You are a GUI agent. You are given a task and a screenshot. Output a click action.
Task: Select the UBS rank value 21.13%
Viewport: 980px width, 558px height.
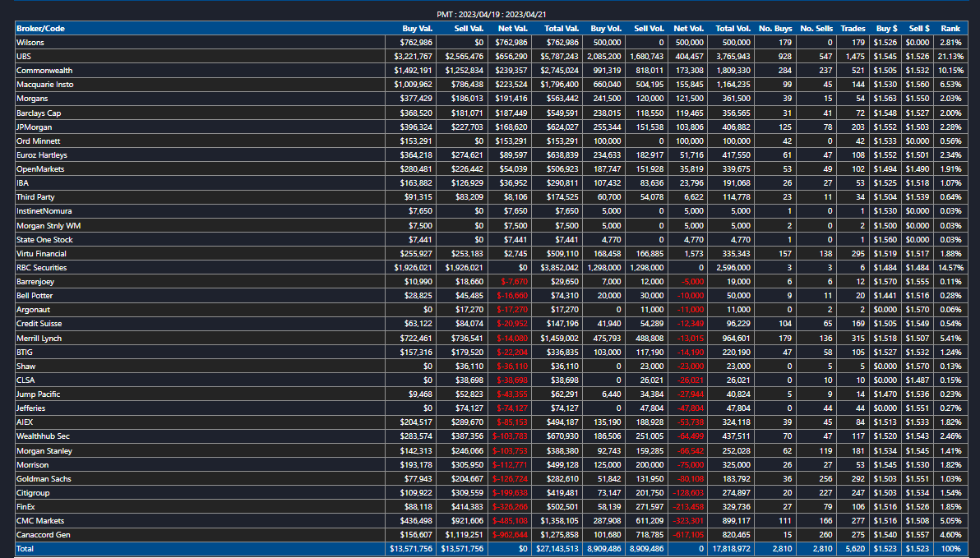[950, 56]
